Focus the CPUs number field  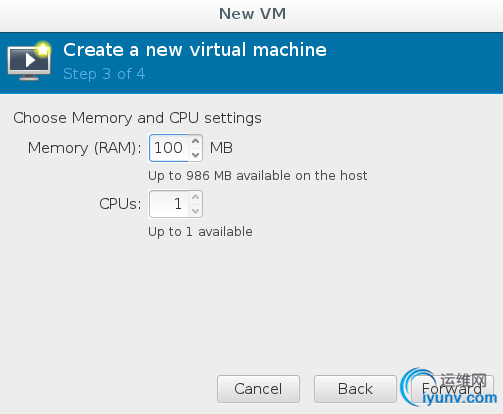tap(169, 204)
